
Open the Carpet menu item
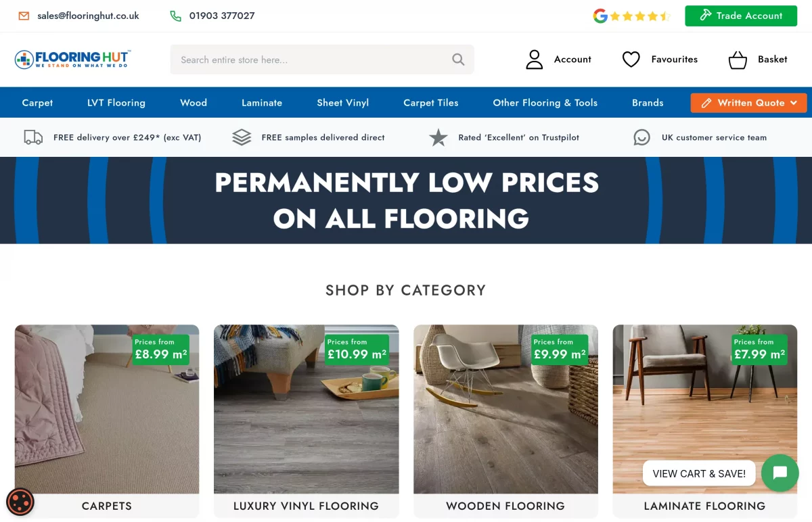coord(37,102)
